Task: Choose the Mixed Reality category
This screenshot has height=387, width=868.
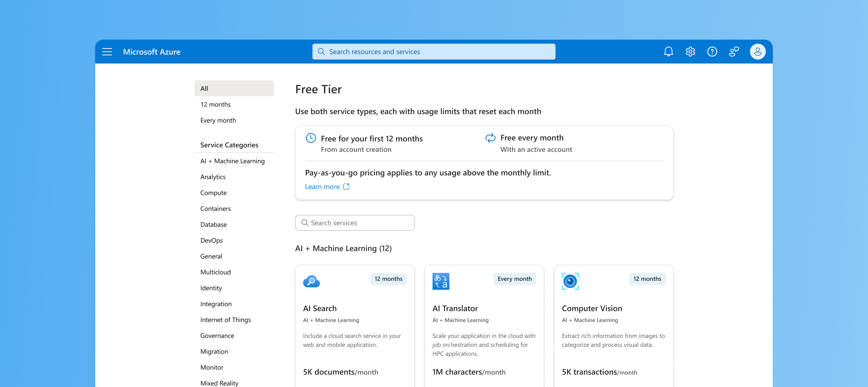Action: click(219, 383)
